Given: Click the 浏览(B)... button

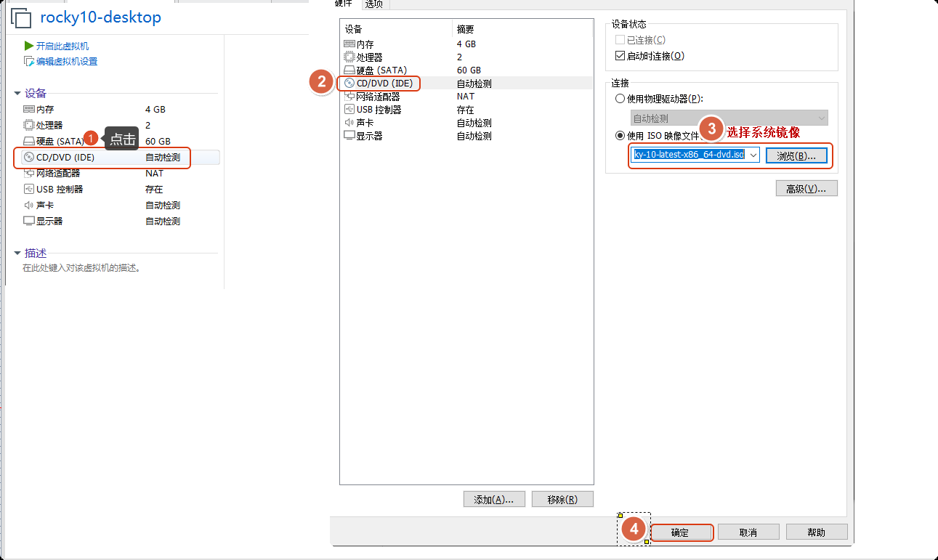Looking at the screenshot, I should (x=796, y=155).
